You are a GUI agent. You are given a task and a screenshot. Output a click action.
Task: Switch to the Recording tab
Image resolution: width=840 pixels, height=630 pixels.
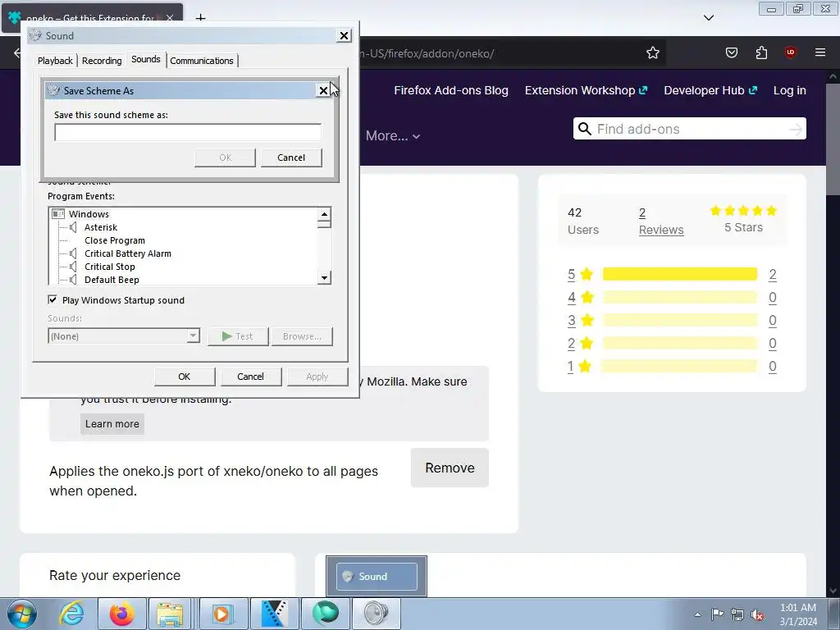[x=102, y=61]
